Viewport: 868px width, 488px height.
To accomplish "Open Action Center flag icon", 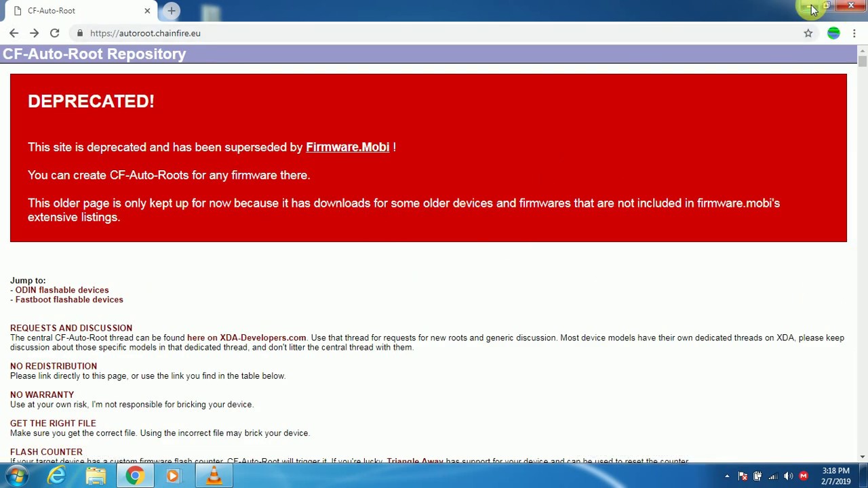I will (743, 476).
